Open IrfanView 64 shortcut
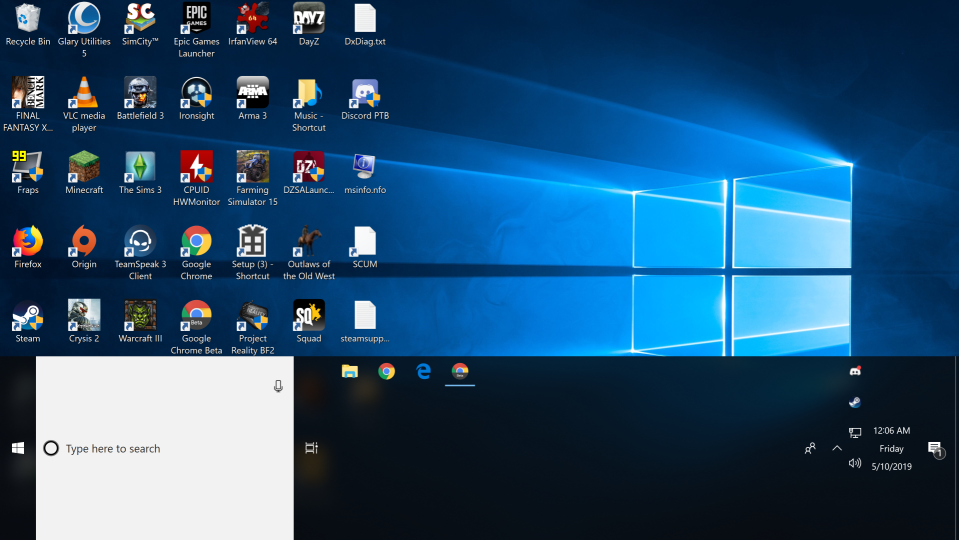Image resolution: width=959 pixels, height=540 pixels. (x=253, y=24)
